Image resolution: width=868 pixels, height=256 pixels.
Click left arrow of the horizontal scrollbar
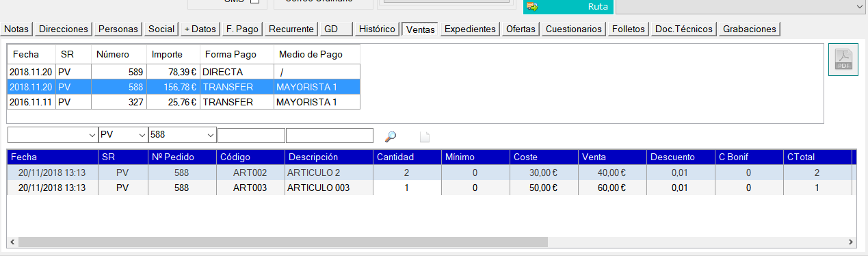12,242
